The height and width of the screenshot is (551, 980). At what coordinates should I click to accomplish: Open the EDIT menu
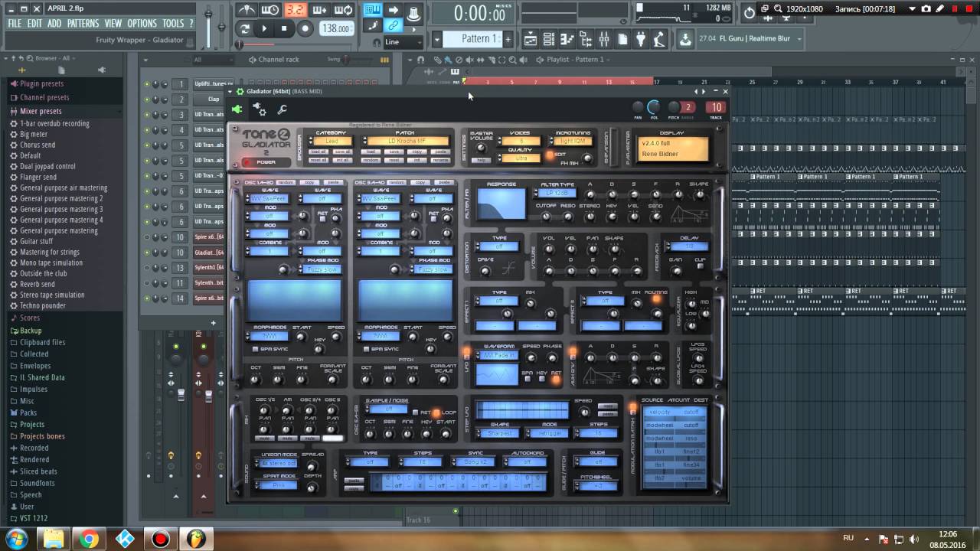tap(34, 24)
